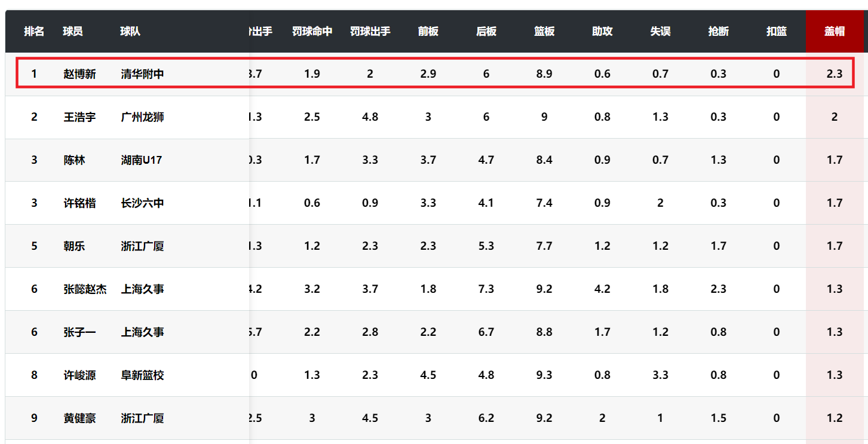Open player 张懿赵杰's page
The height and width of the screenshot is (444, 868).
click(x=85, y=289)
